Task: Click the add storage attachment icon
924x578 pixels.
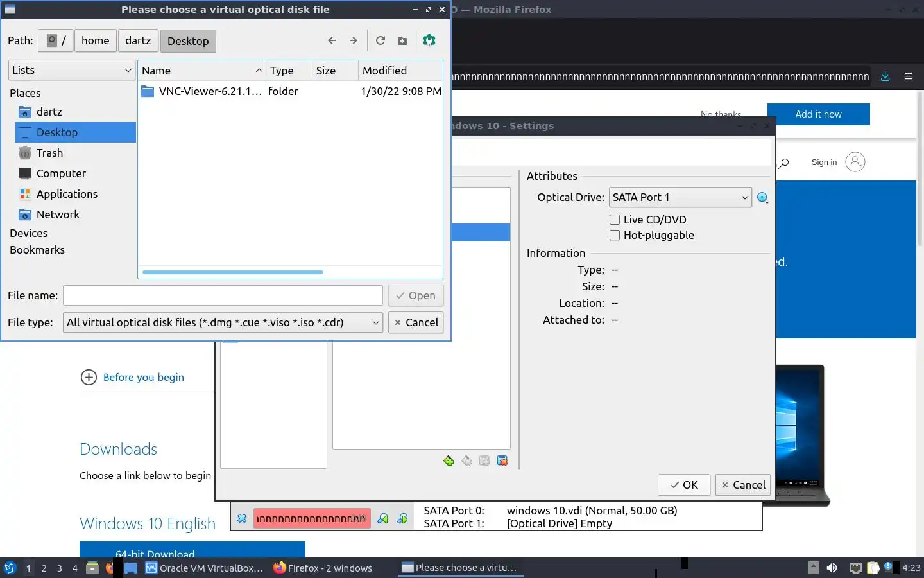Action: (x=484, y=460)
